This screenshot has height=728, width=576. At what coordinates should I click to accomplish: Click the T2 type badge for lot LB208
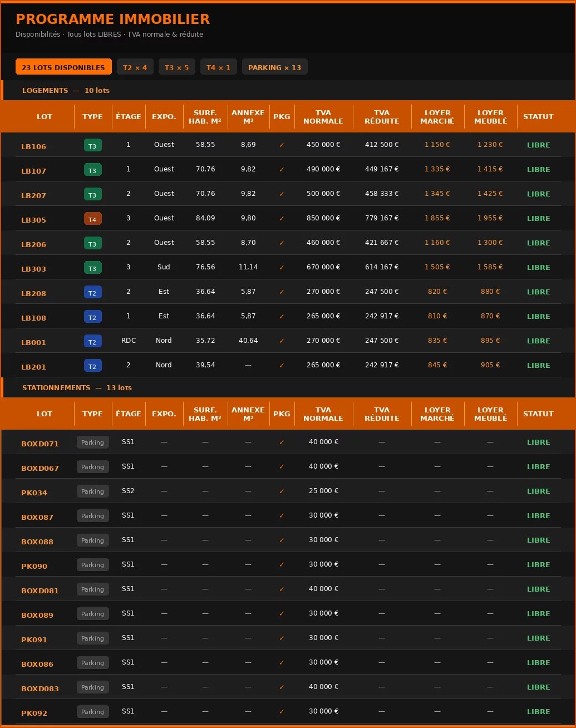[x=92, y=293]
